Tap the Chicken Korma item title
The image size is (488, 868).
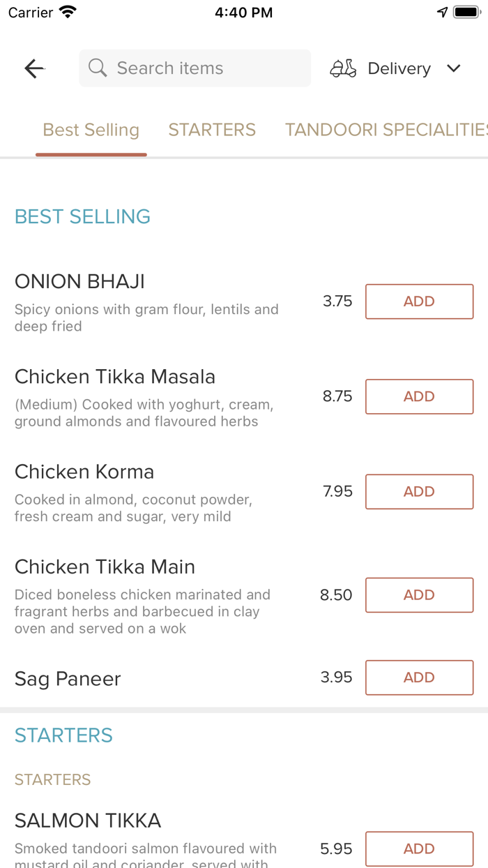[x=84, y=472]
